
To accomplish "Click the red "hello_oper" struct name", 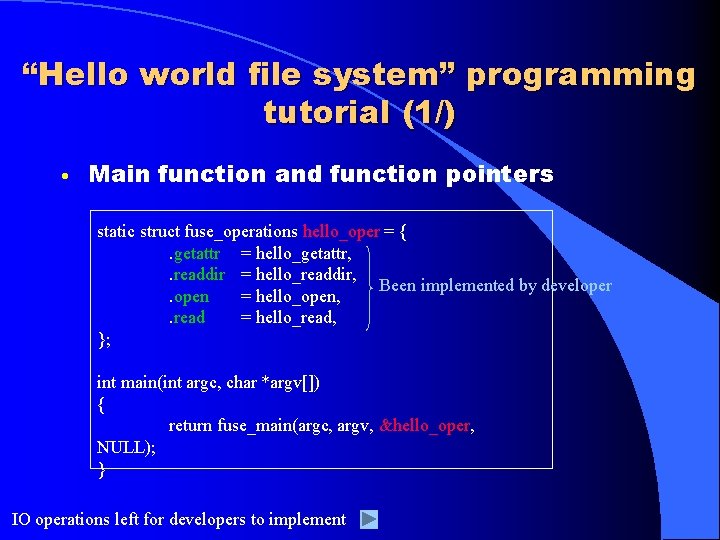I will tap(341, 231).
